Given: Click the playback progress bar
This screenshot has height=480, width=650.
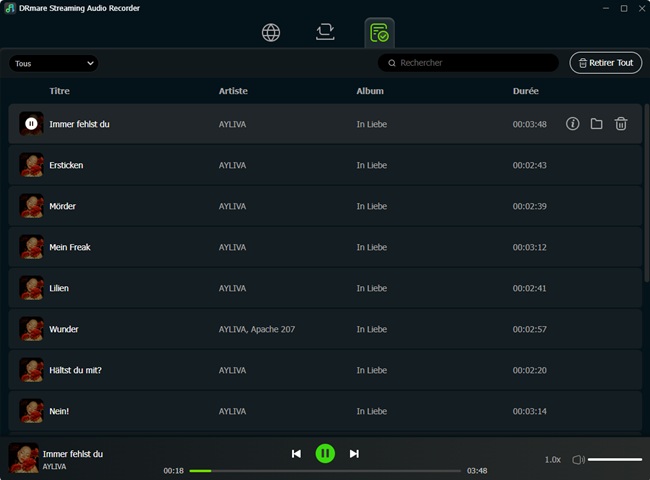Looking at the screenshot, I should 325,471.
